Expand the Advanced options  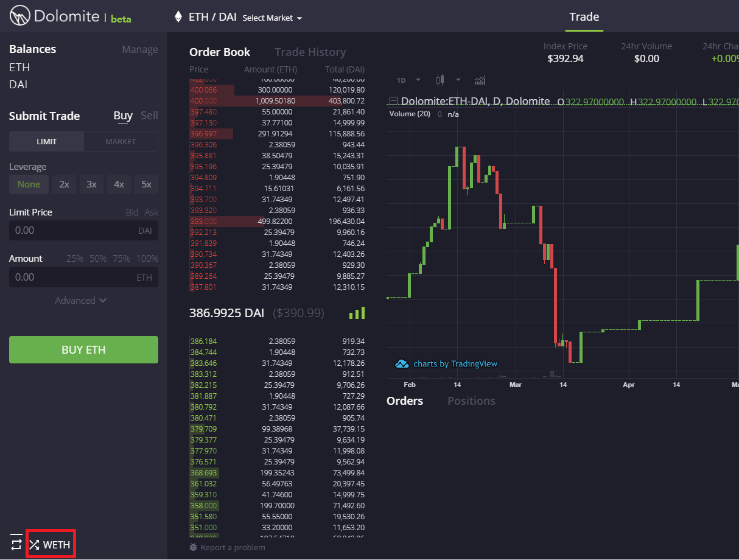[x=81, y=300]
